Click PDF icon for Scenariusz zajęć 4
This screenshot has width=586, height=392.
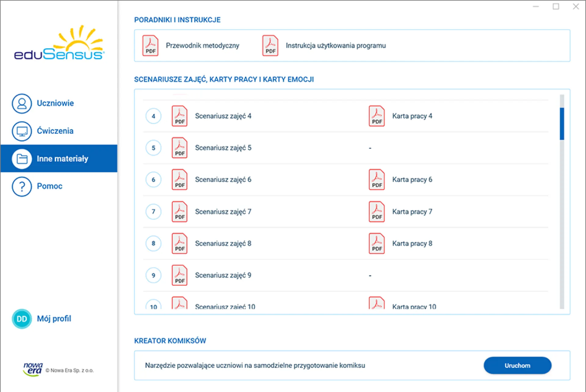[179, 116]
